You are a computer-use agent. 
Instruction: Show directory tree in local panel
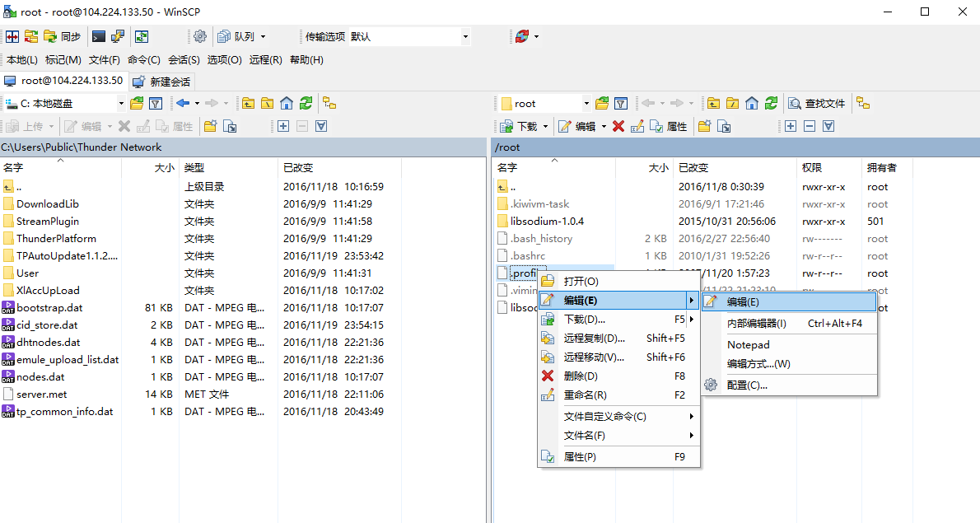pyautogui.click(x=329, y=103)
